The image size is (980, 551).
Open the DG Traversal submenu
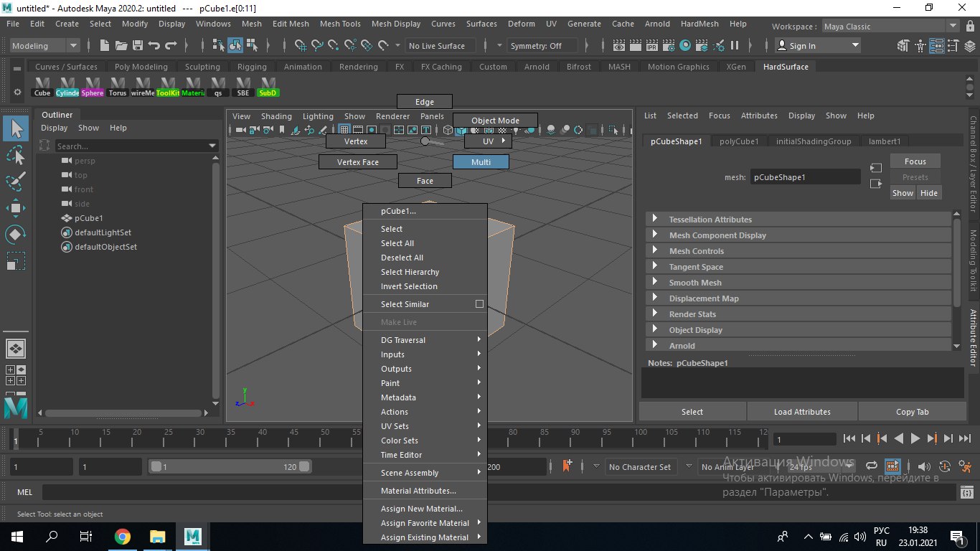(425, 340)
